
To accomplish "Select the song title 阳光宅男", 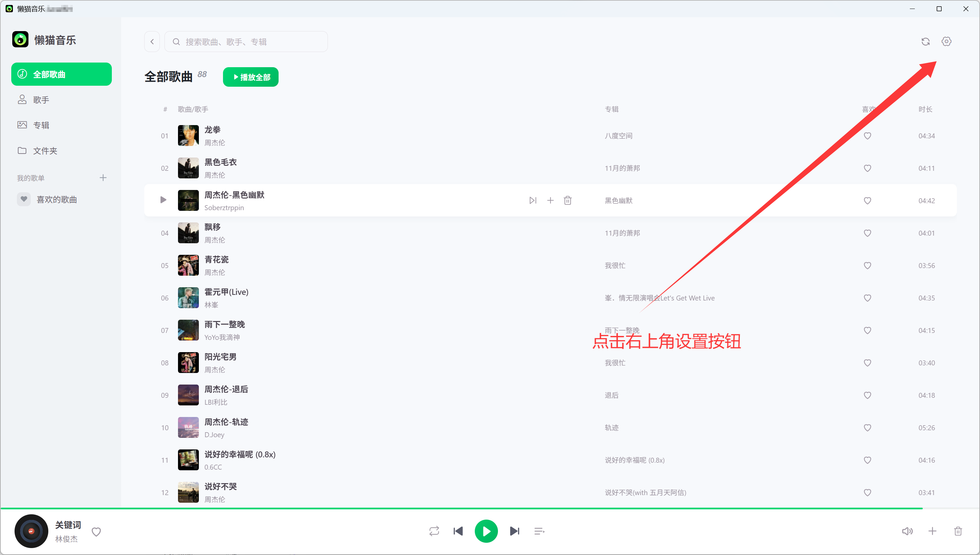I will (220, 357).
